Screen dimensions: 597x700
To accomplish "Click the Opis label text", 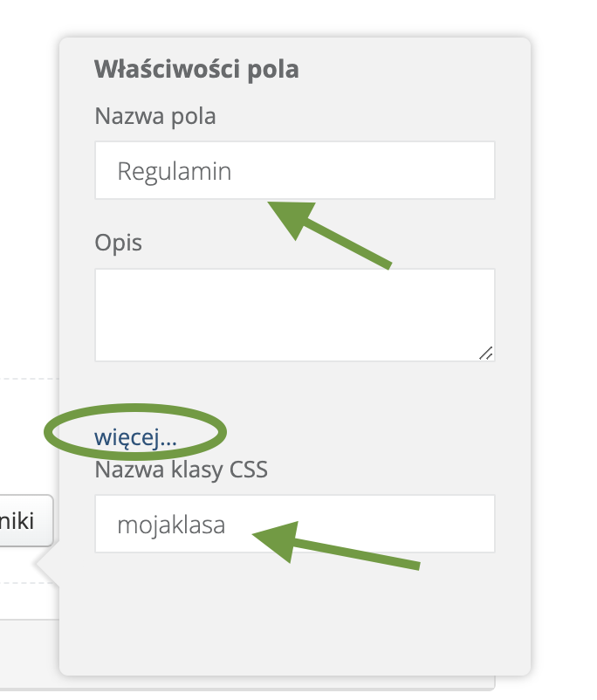I will (118, 242).
